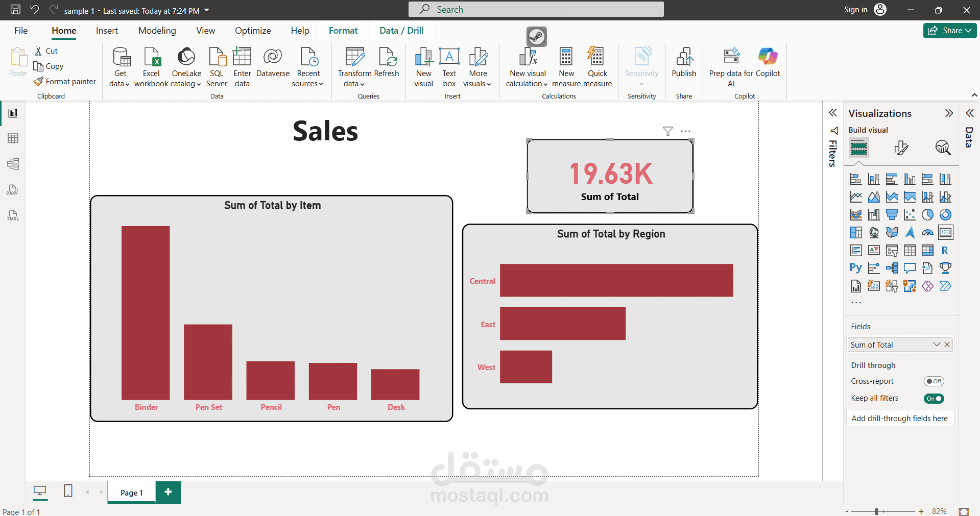Switch to the Format ribbon tab
980x516 pixels.
(343, 31)
